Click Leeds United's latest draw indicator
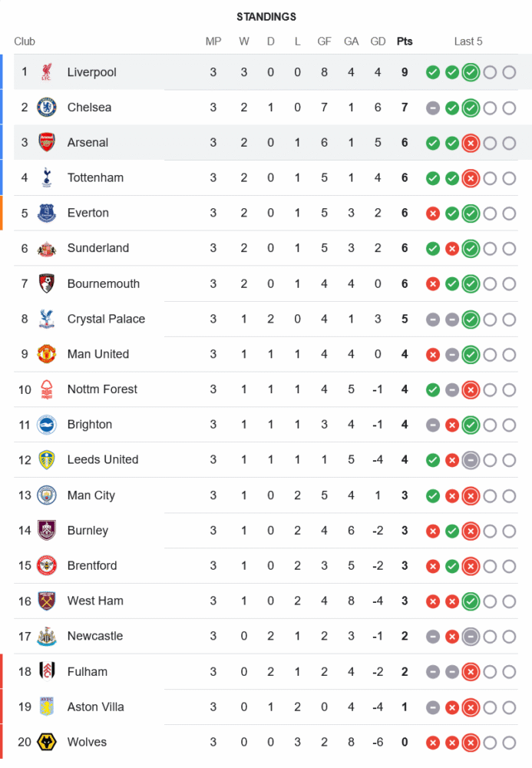 click(471, 460)
